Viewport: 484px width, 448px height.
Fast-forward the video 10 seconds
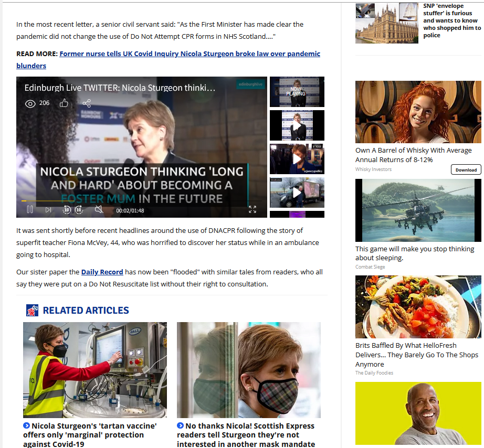click(79, 210)
